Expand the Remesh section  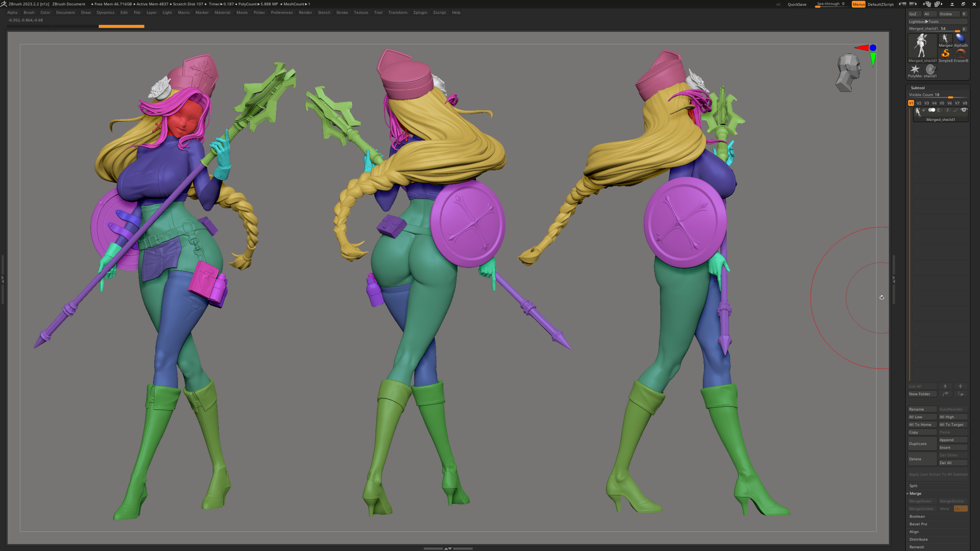917,547
